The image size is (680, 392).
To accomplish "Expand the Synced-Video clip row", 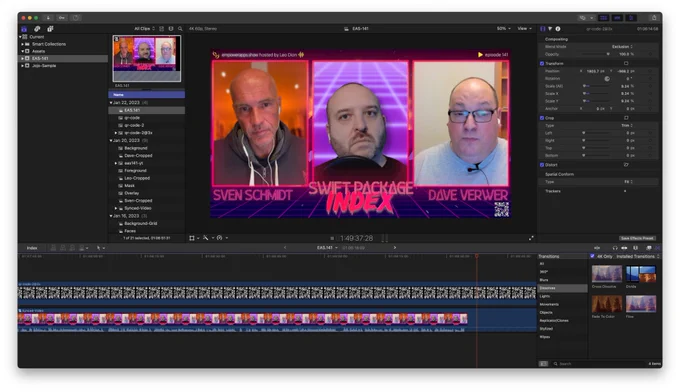I will coord(116,208).
